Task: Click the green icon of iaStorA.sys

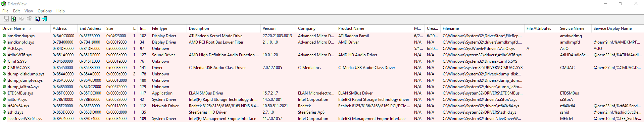Action: coord(4,99)
